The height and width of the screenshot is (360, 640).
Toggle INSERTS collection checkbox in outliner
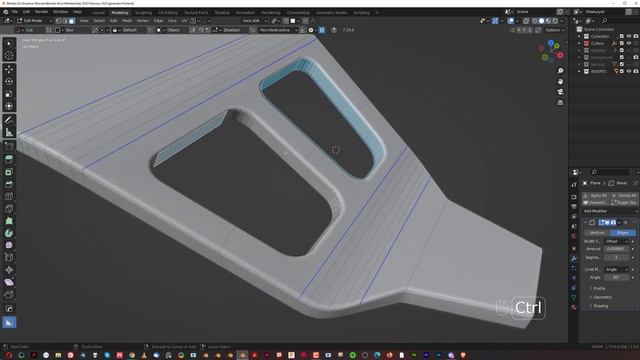(622, 71)
